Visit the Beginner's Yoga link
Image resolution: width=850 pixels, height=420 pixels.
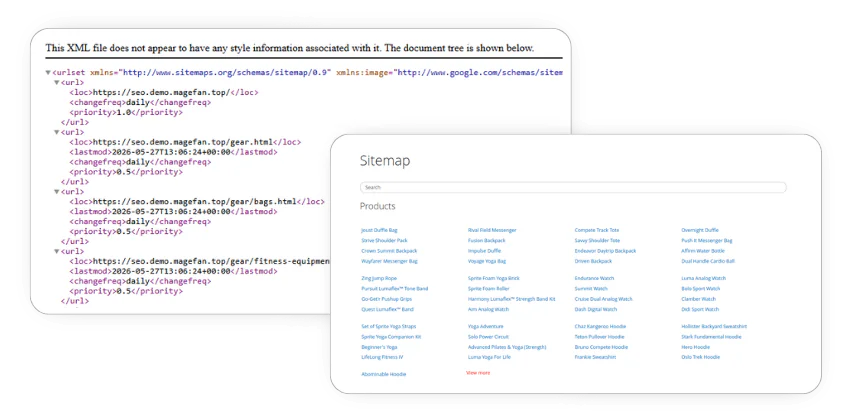tap(379, 347)
